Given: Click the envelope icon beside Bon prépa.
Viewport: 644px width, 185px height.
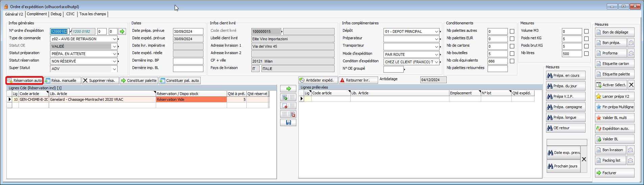Looking at the screenshot, I should click(x=631, y=43).
